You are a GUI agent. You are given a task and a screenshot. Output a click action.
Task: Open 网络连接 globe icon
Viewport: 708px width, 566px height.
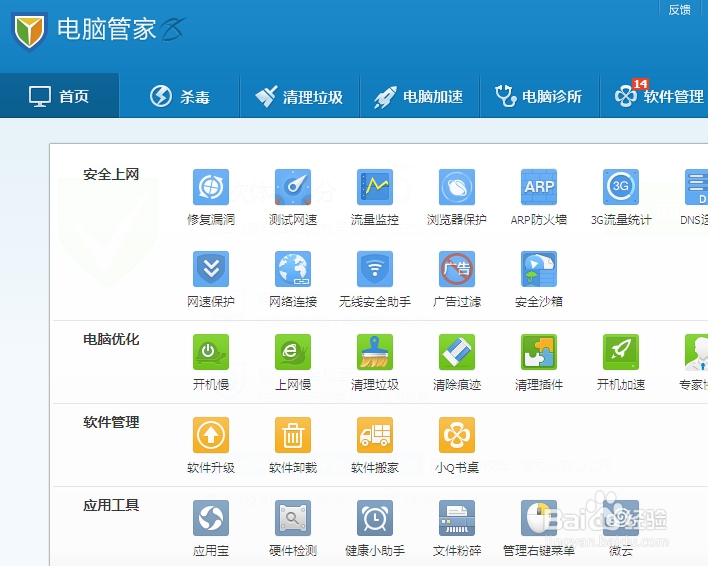pos(293,269)
